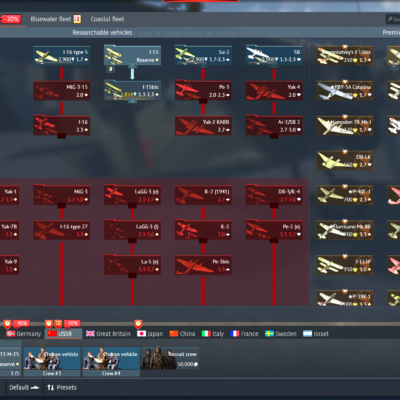Switch to Israel nation tab
This screenshot has width=400, height=400.
click(x=316, y=334)
